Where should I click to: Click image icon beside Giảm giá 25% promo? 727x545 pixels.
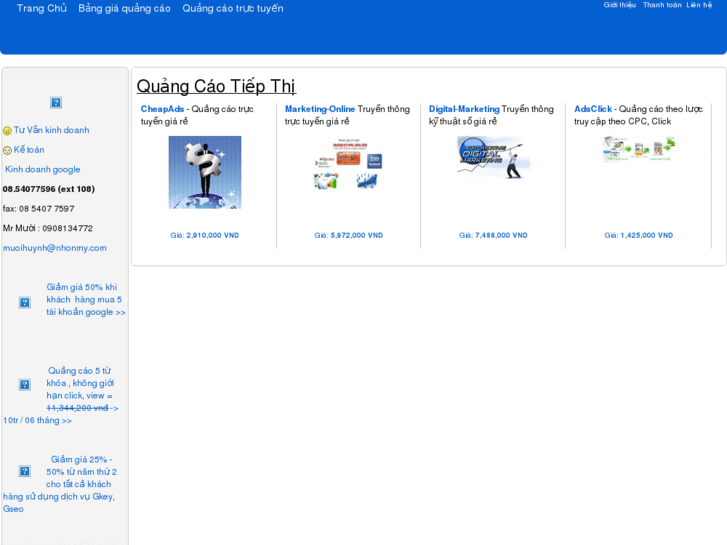[25, 471]
